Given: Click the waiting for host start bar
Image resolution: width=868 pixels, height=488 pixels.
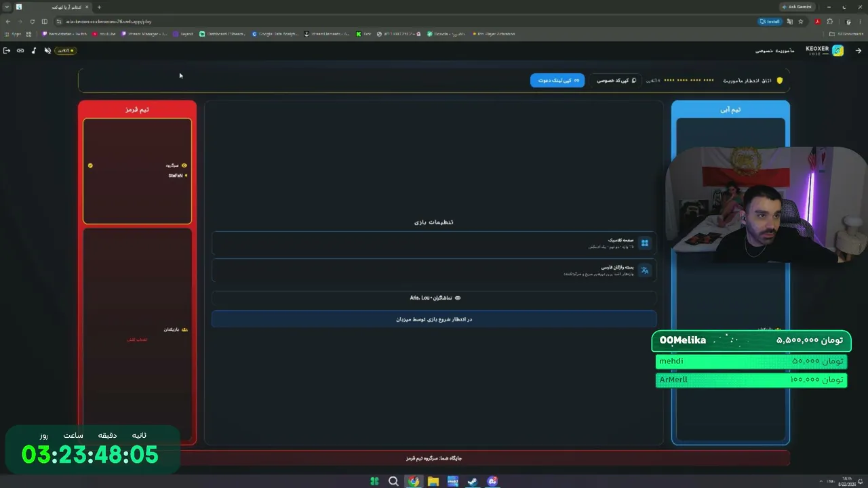Looking at the screenshot, I should pyautogui.click(x=434, y=319).
